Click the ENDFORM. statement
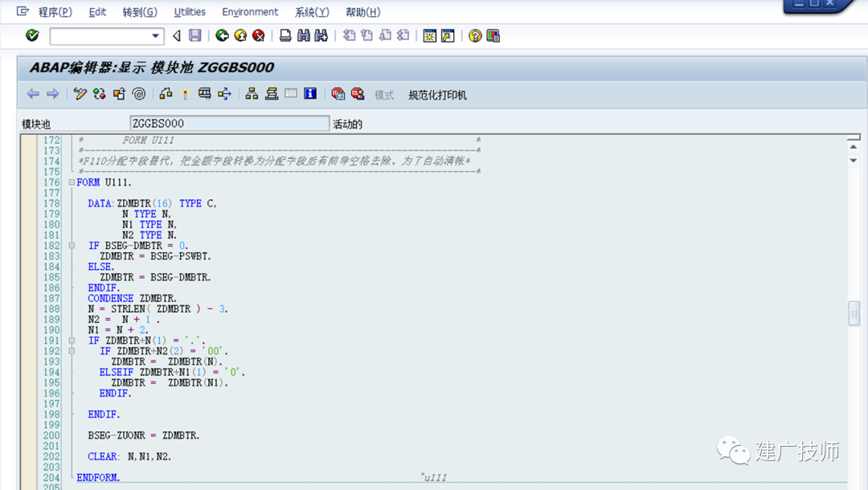Screen dimensions: 868x490 pos(99,478)
